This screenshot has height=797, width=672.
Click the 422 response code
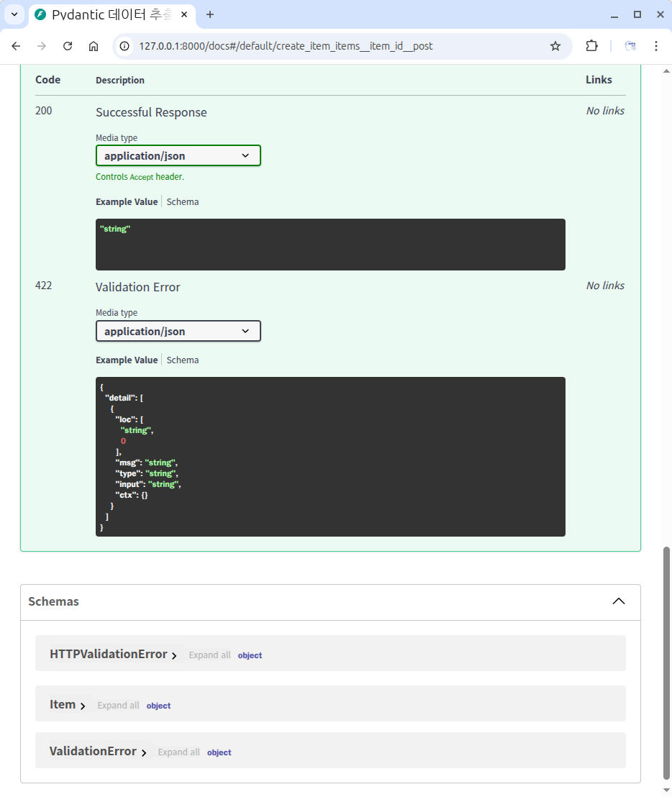(44, 286)
